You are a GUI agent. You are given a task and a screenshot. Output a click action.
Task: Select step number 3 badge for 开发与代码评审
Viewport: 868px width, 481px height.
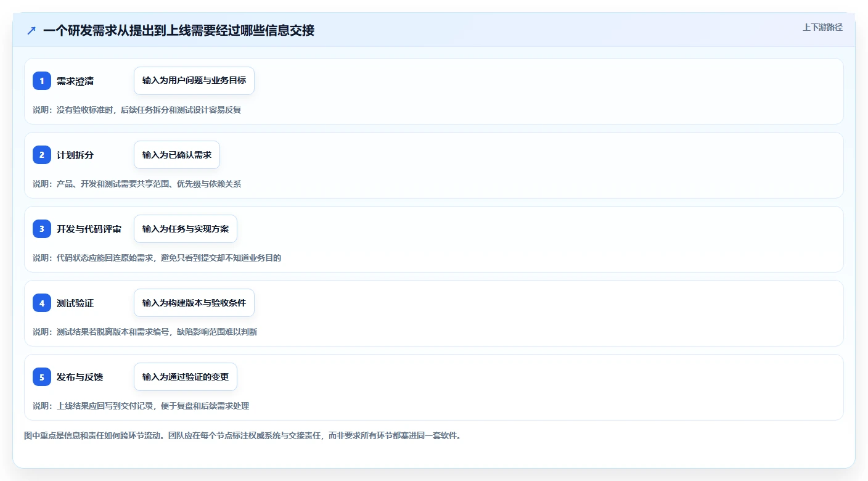tap(42, 229)
